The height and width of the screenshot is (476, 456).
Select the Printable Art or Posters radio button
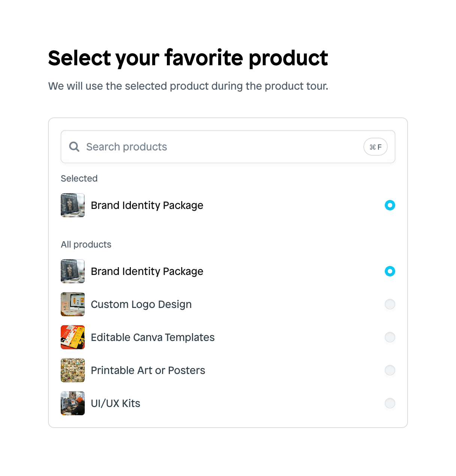click(x=390, y=370)
